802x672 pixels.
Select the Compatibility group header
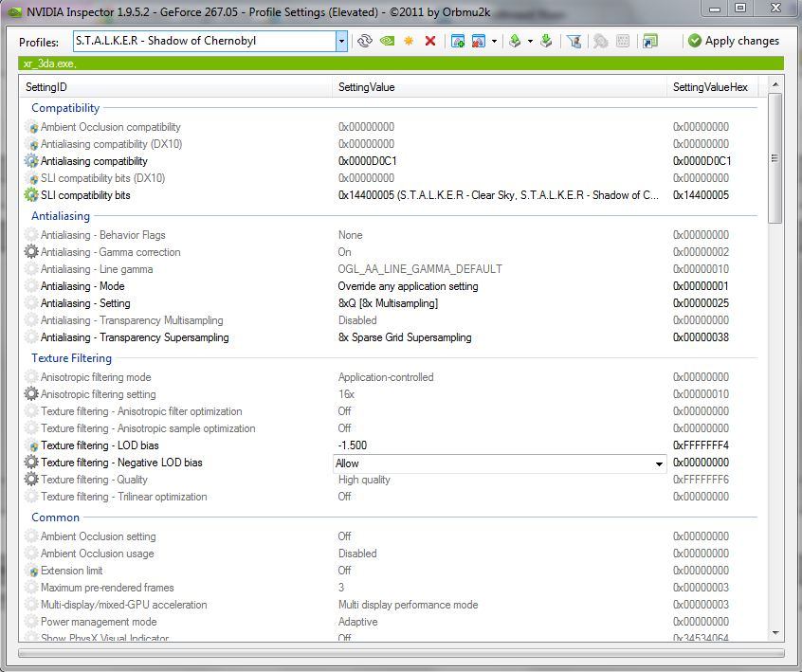click(x=65, y=108)
